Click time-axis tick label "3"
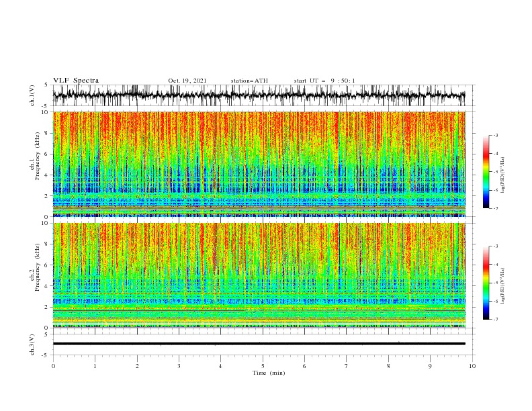Viewport: 532px width, 411px height. click(x=179, y=366)
